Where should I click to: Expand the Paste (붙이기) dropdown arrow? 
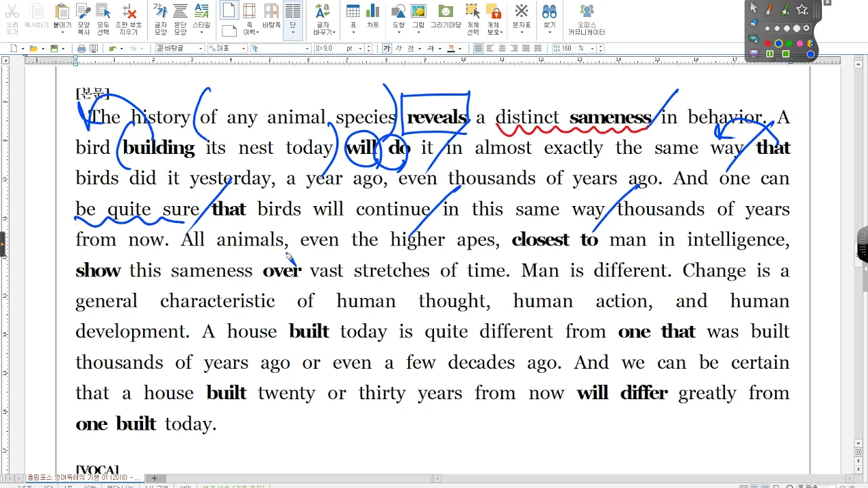click(x=62, y=32)
